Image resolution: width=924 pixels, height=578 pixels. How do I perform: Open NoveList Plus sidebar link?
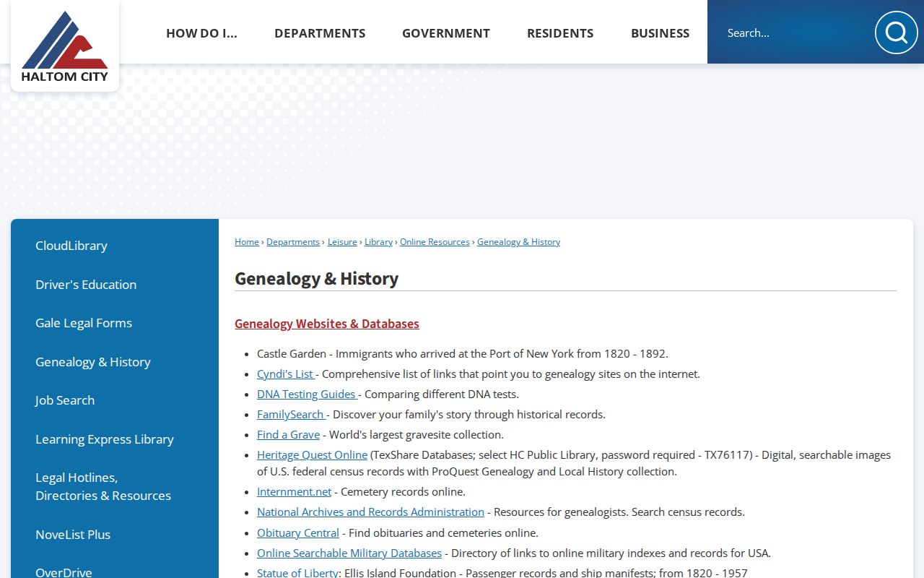[x=73, y=535]
